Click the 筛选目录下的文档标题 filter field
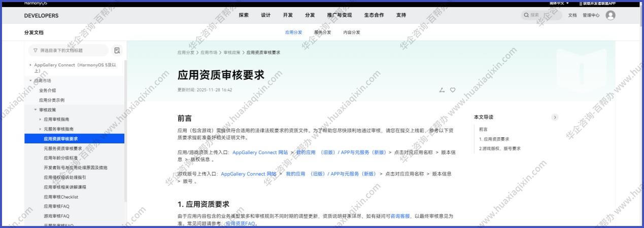Viewport: 644px width, 228px height. click(68, 50)
